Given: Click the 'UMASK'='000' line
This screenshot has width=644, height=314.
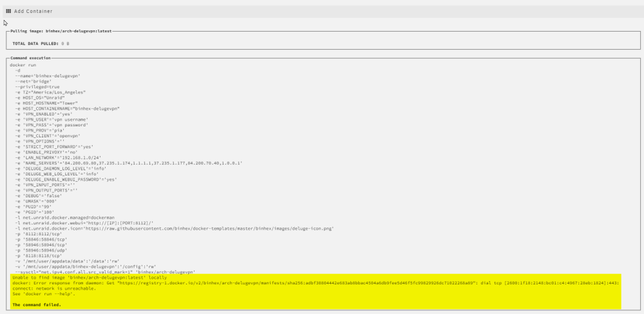Looking at the screenshot, I should [36, 201].
